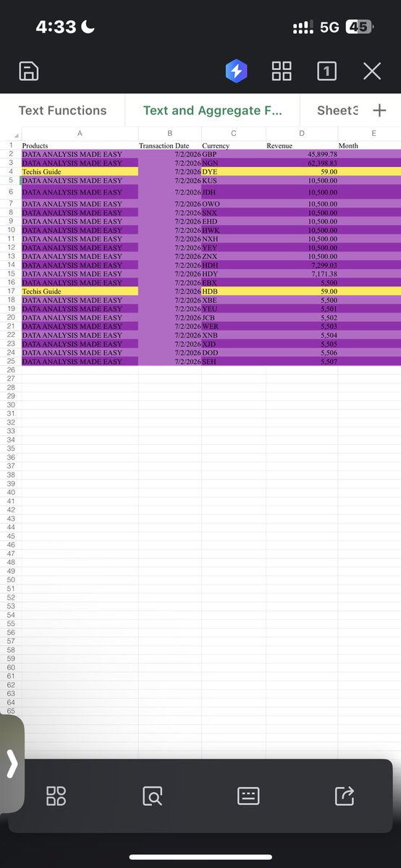Select column B header
Viewport: 401px width, 868px height.
coord(170,133)
